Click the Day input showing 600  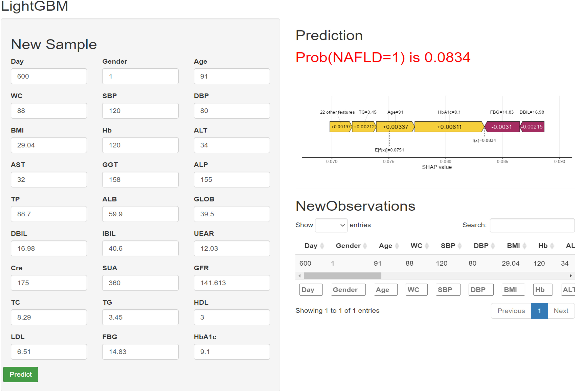[49, 76]
